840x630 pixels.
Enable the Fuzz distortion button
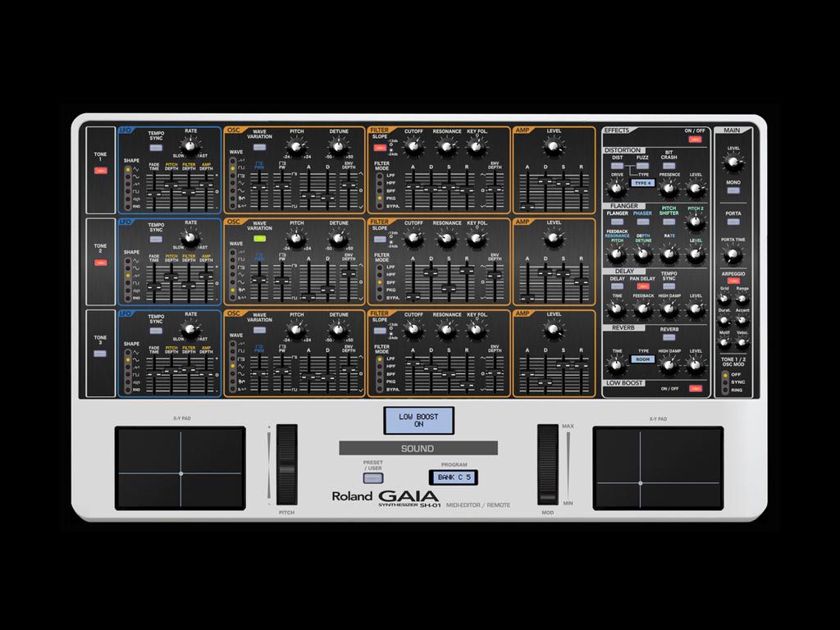(642, 166)
